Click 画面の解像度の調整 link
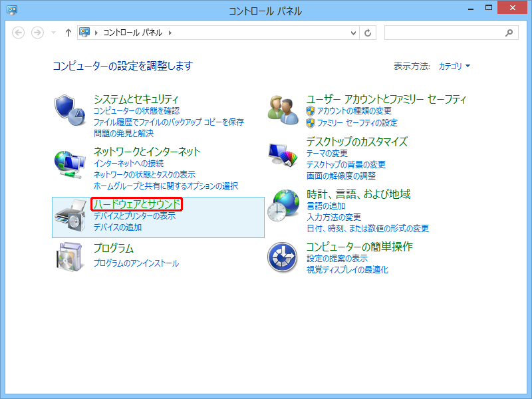The width and height of the screenshot is (532, 399). 341,176
